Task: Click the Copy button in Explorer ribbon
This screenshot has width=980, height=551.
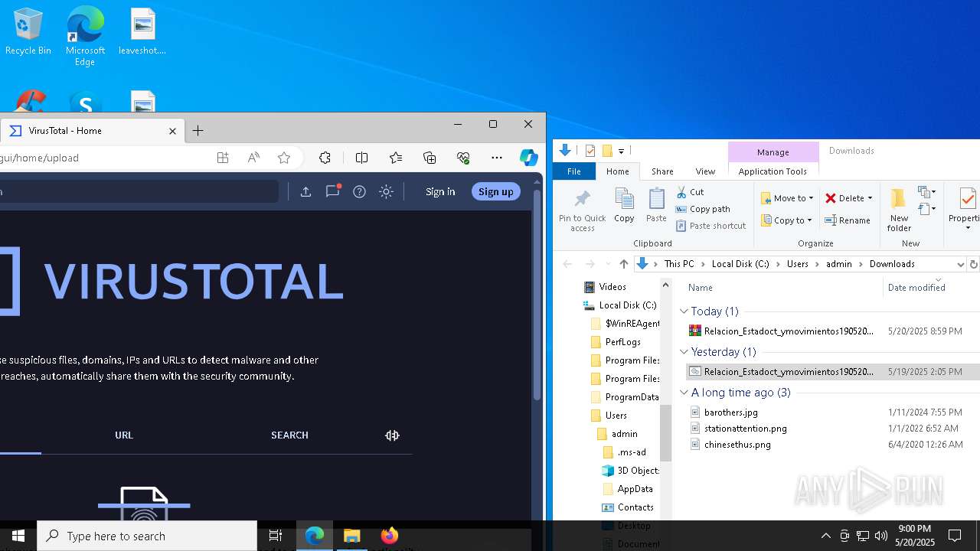Action: point(624,206)
